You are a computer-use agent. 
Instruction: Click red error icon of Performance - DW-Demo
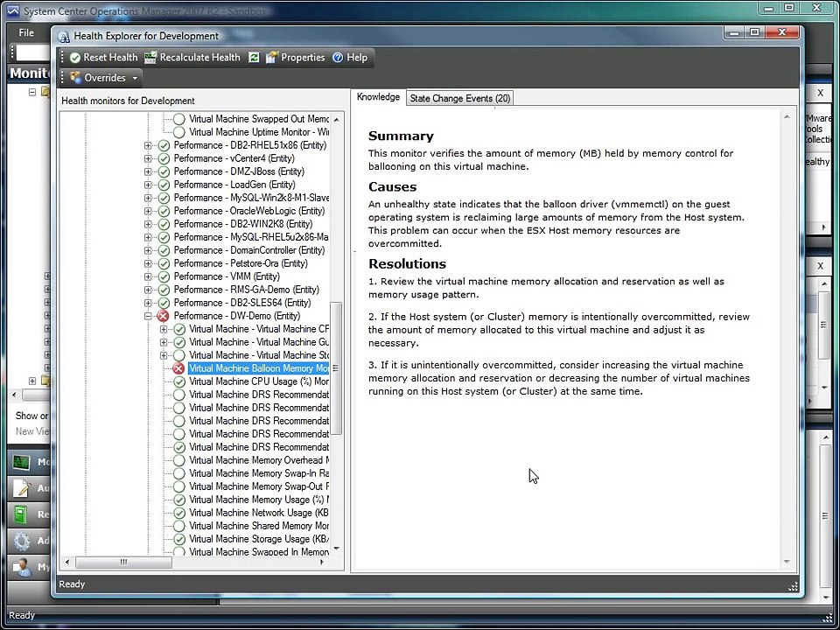pyautogui.click(x=164, y=316)
